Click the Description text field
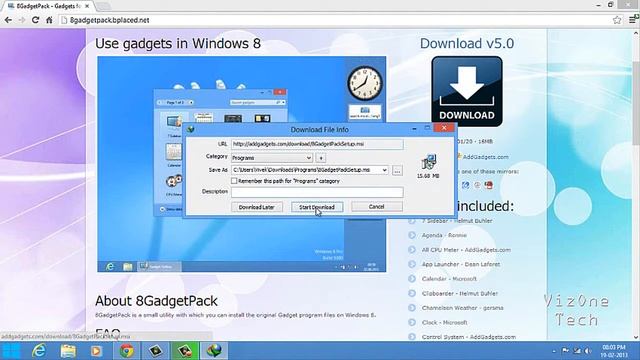This screenshot has height=360, width=640. point(317,192)
